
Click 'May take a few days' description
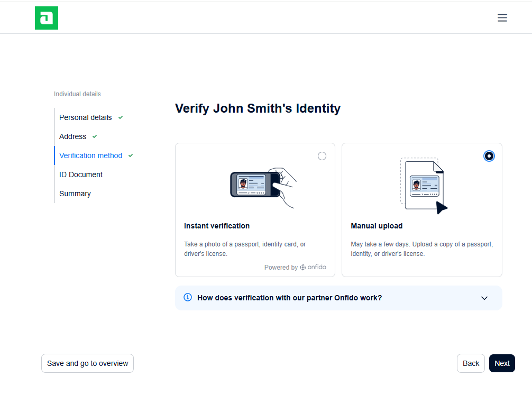click(x=421, y=249)
